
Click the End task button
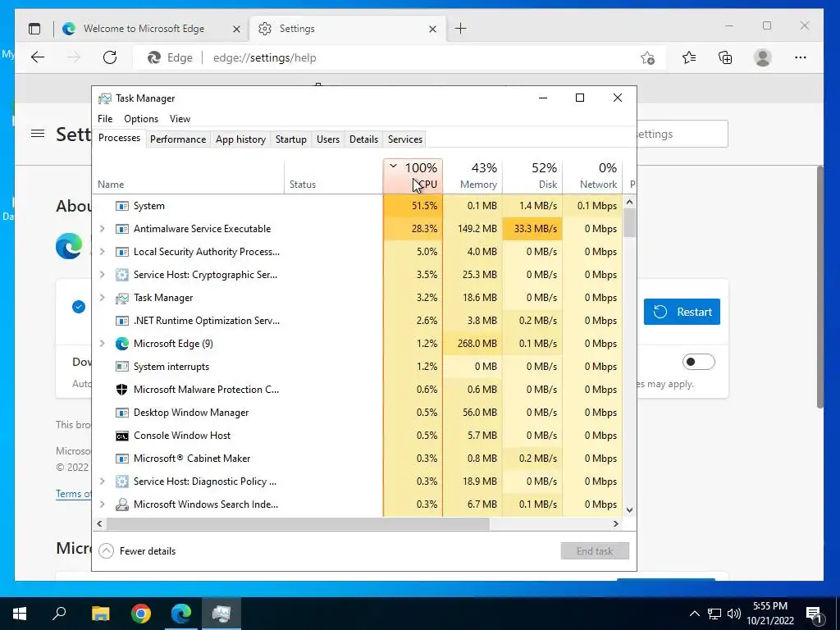(x=595, y=550)
